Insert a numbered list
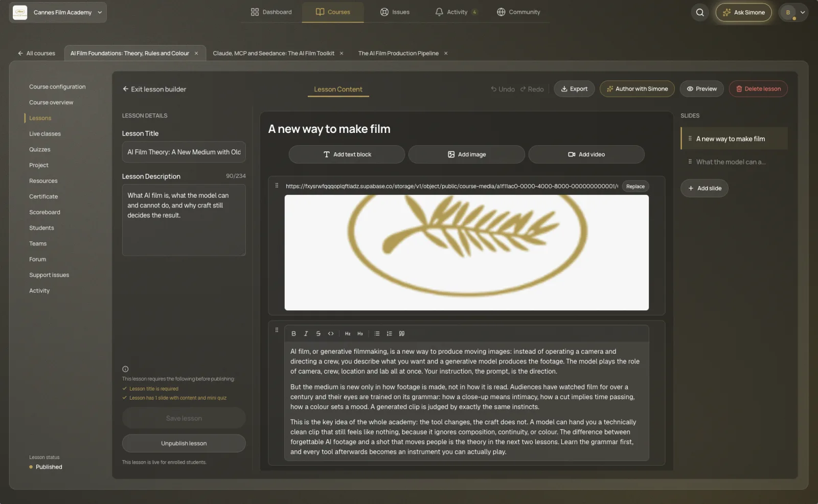The width and height of the screenshot is (818, 504). pyautogui.click(x=389, y=334)
